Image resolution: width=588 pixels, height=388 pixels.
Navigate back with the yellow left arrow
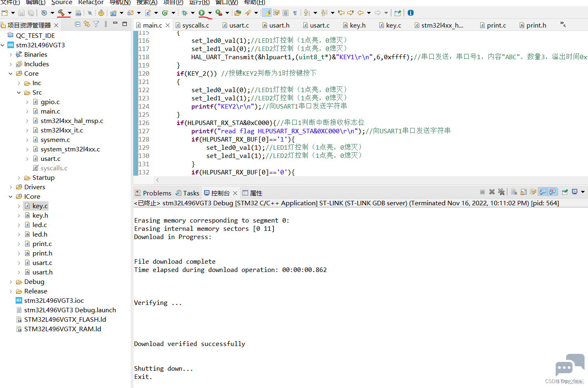point(360,13)
